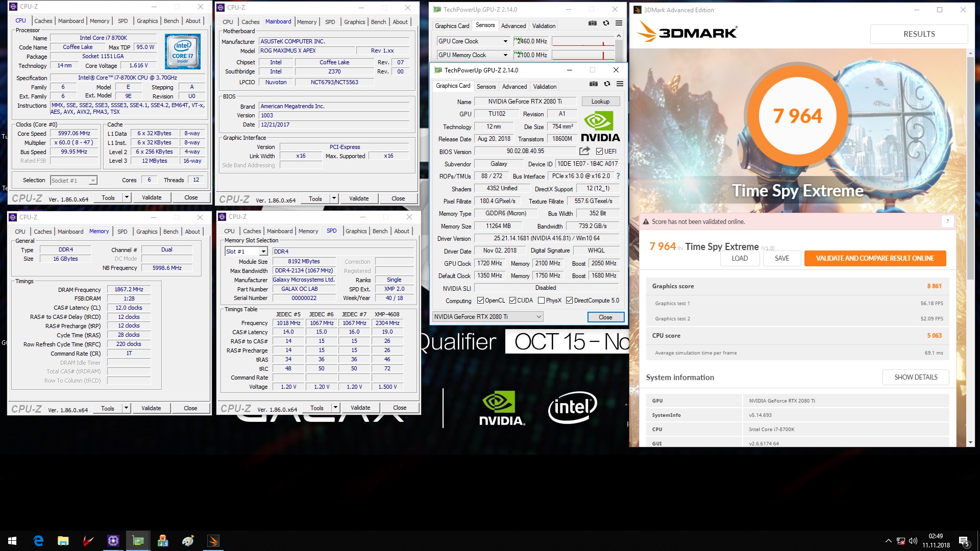Switch to Caches tab in CPU-Z CPU window

tap(43, 21)
